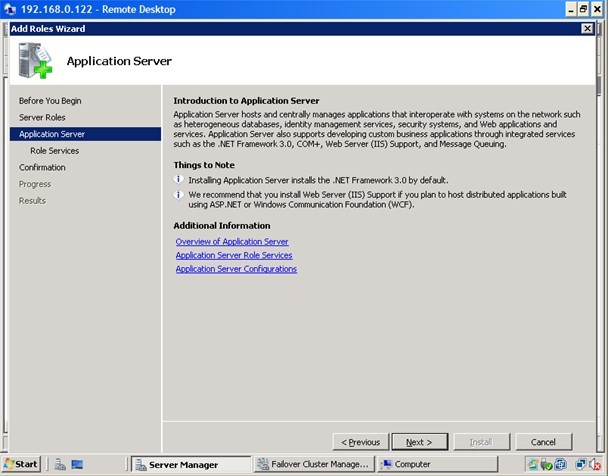608x476 pixels.
Task: Restore the Remote Desktop window
Action: [x=584, y=9]
